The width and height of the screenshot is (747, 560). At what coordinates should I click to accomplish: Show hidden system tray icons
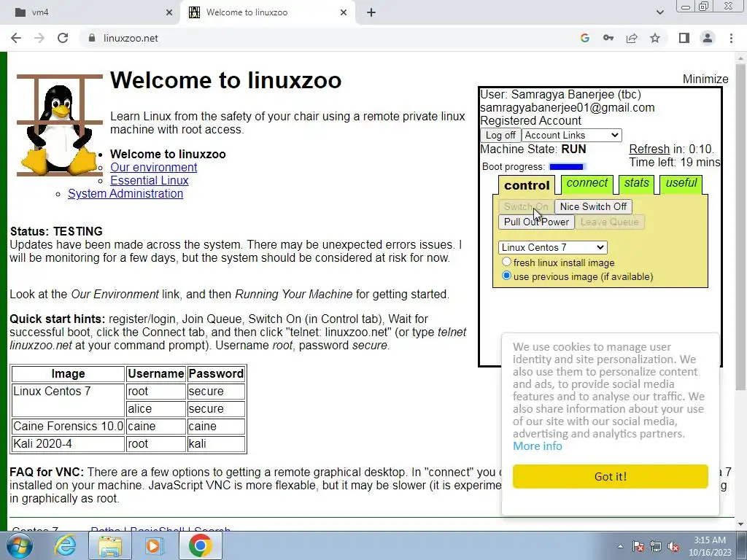620,546
